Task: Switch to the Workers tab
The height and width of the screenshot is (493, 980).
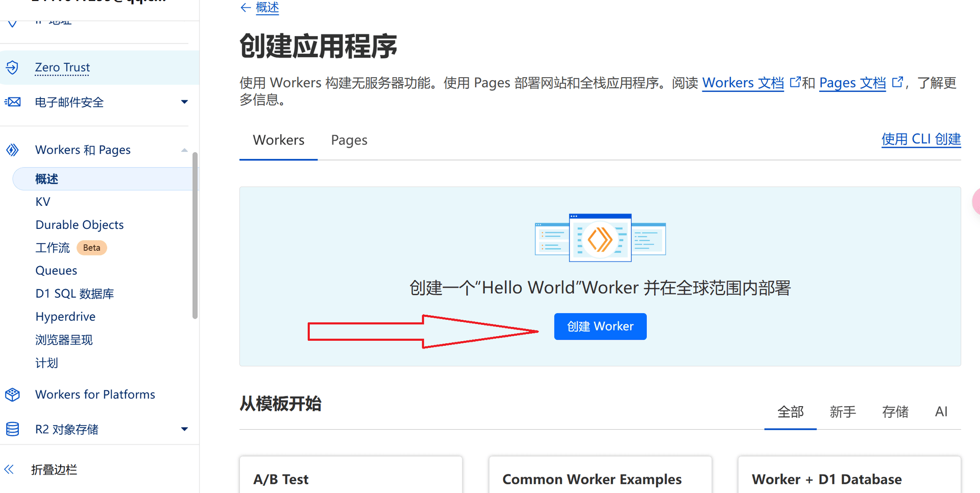Action: tap(279, 140)
